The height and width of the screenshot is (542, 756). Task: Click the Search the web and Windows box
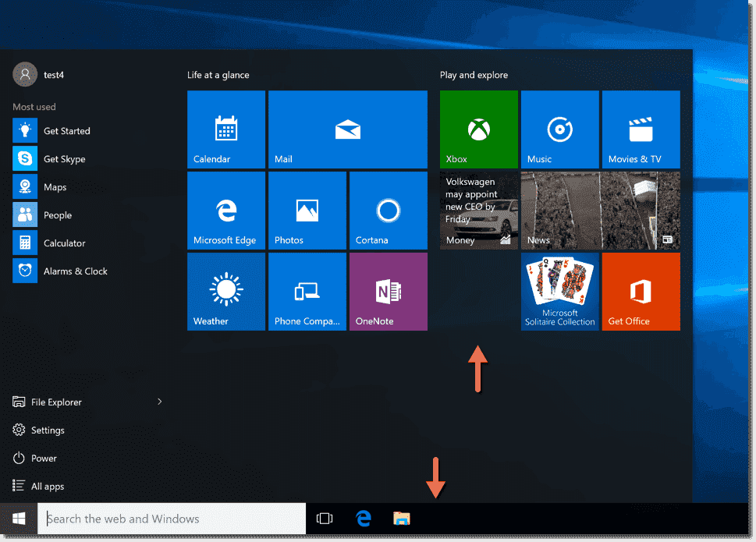point(172,519)
